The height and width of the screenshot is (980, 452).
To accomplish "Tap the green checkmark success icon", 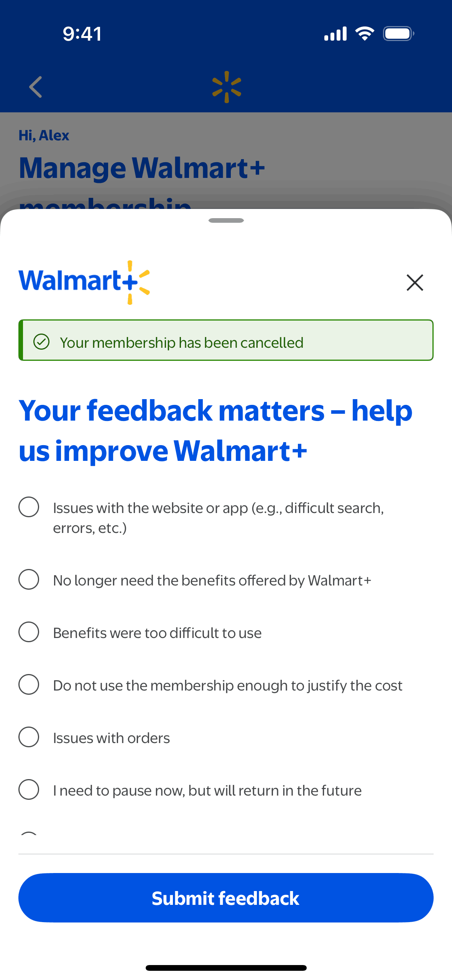I will (41, 342).
